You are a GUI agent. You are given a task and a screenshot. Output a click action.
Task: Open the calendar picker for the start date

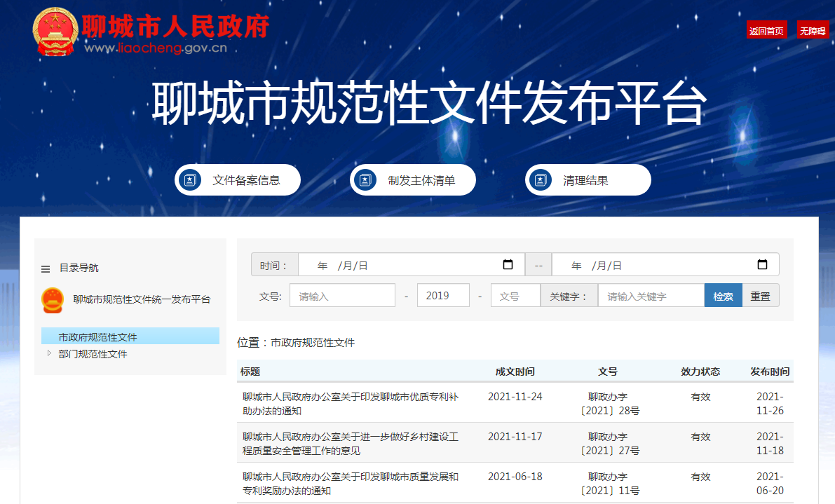(509, 264)
